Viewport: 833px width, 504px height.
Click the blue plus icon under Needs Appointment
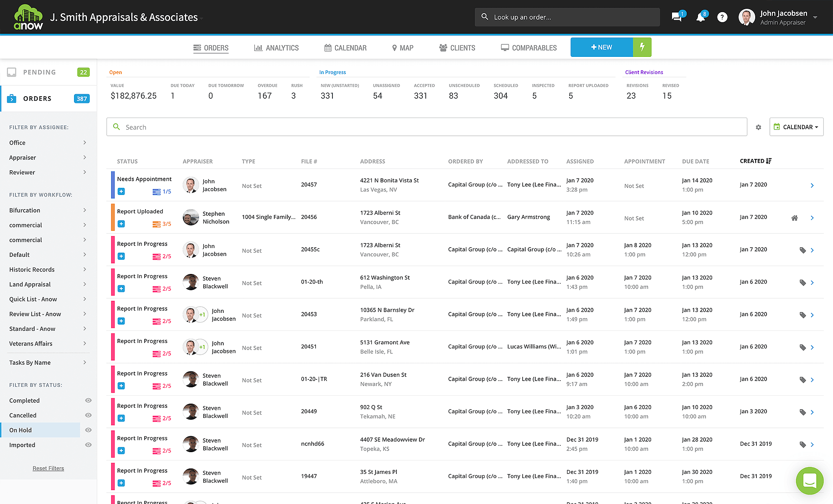121,192
